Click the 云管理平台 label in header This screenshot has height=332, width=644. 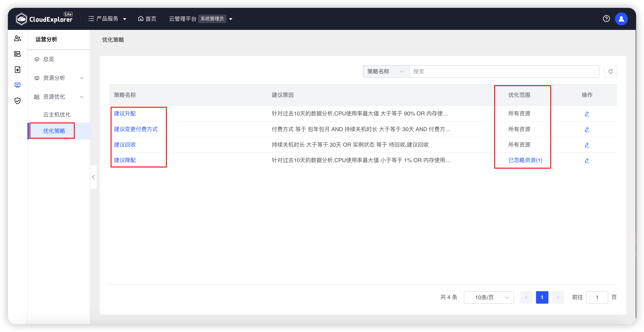(183, 19)
